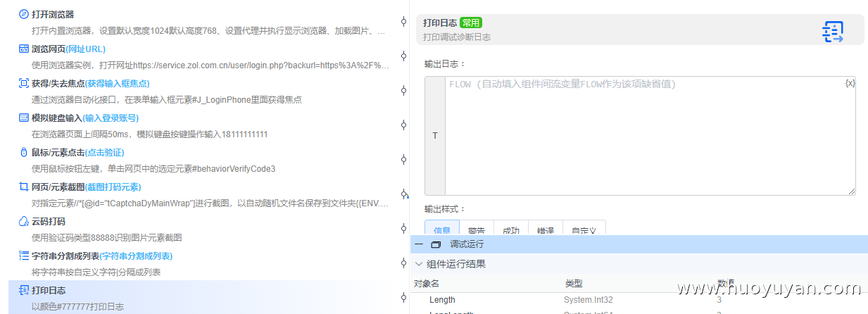Click the description mentioning #J_LoginPhone
This screenshot has width=868, height=314.
pyautogui.click(x=167, y=100)
